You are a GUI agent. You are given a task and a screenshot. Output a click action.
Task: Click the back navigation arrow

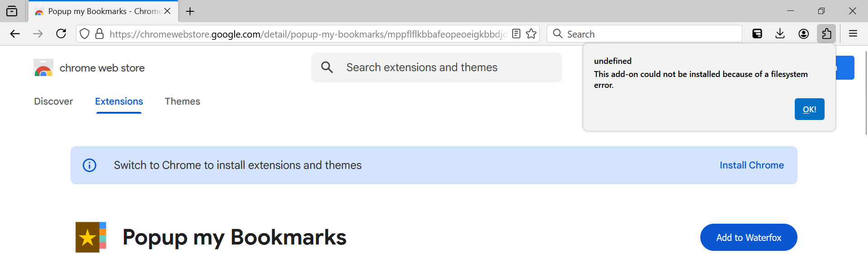tap(15, 34)
